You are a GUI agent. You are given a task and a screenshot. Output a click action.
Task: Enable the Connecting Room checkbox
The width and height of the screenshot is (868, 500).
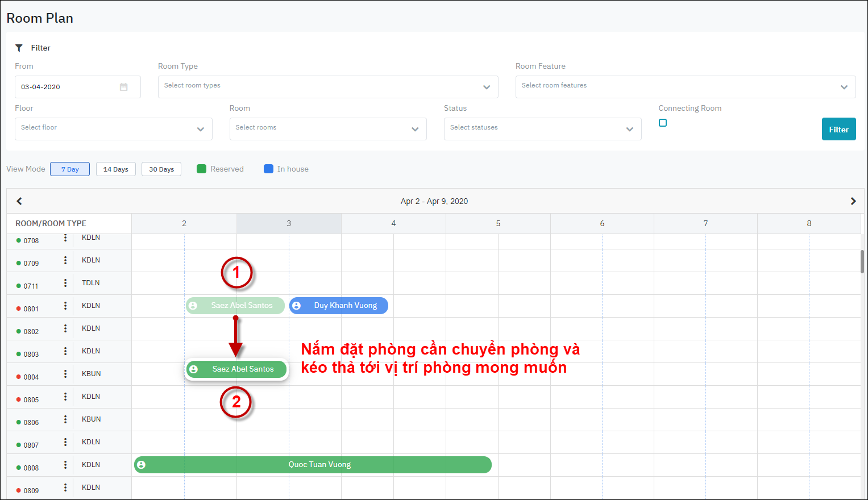tap(663, 123)
